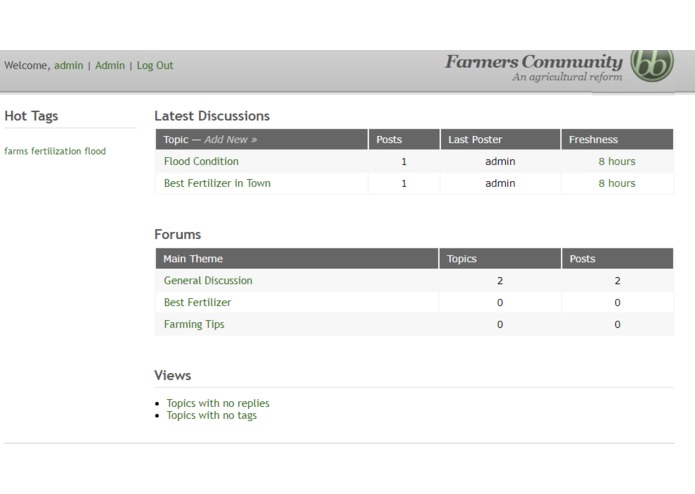
Task: Click last poster admin for Flood Condition
Action: [x=500, y=161]
